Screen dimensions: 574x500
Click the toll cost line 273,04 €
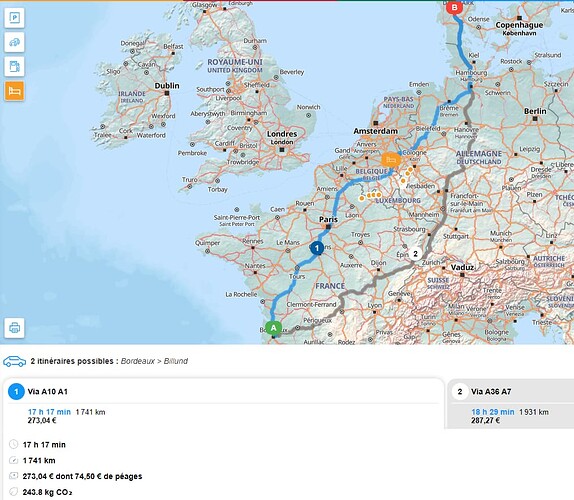(x=82, y=476)
